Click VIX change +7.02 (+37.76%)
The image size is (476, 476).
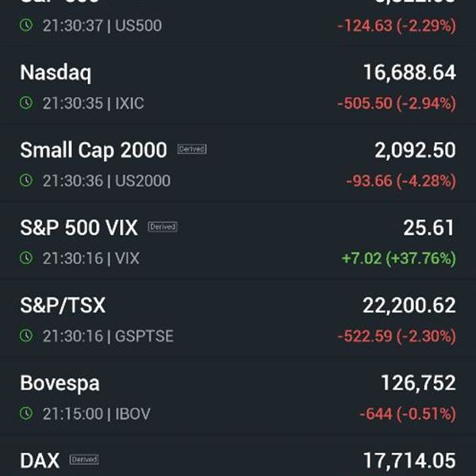[399, 259]
